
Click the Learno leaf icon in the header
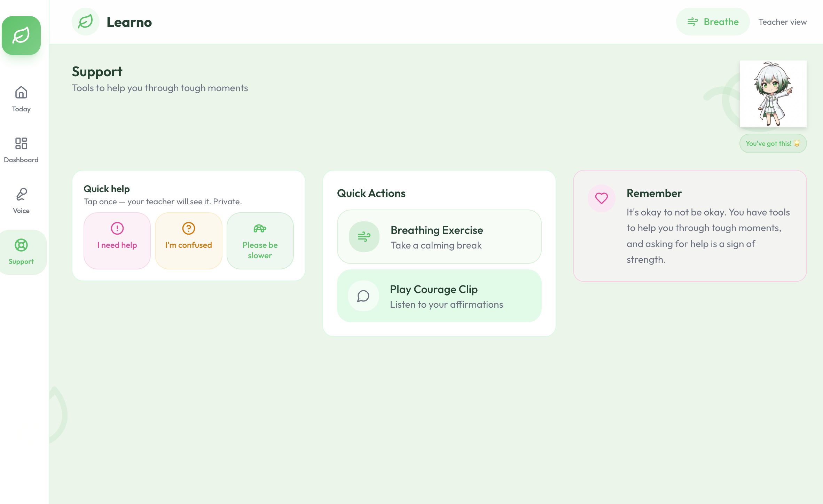[86, 22]
